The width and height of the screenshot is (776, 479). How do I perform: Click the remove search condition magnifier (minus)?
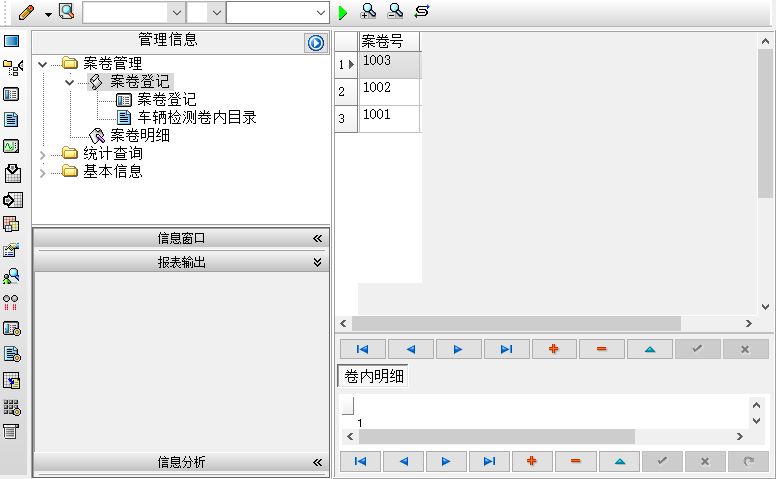click(x=395, y=11)
